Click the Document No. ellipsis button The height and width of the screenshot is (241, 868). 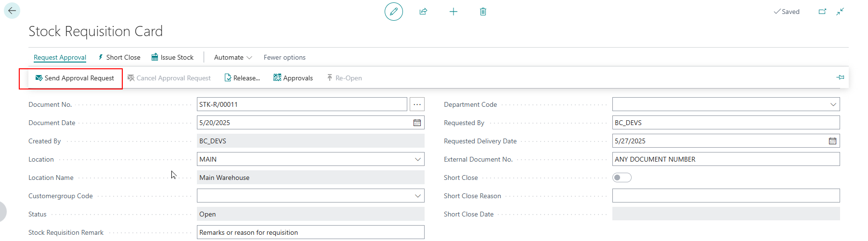[417, 104]
